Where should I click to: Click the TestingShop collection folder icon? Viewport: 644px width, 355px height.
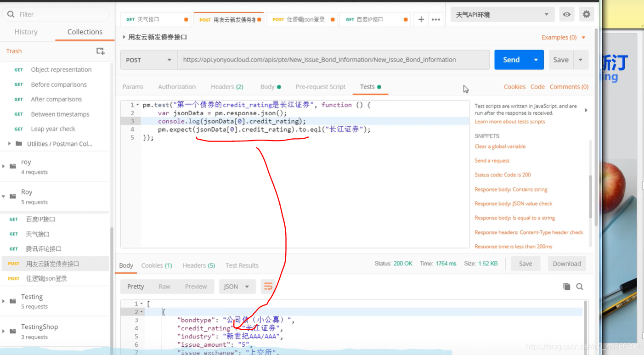click(x=13, y=331)
